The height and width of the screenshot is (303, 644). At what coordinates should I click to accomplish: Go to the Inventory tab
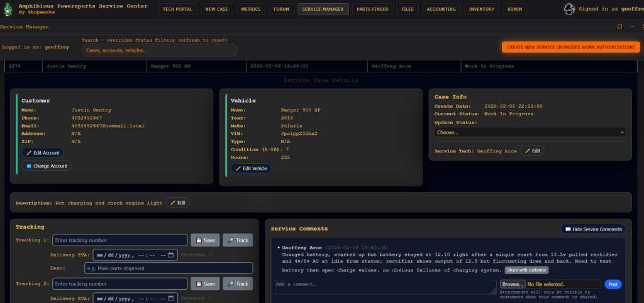click(482, 9)
